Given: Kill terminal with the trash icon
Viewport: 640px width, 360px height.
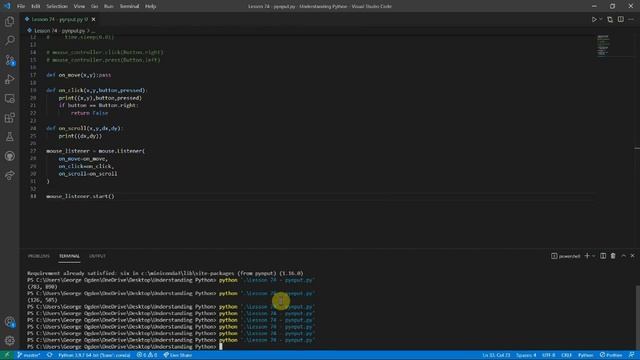Looking at the screenshot, I should point(613,256).
